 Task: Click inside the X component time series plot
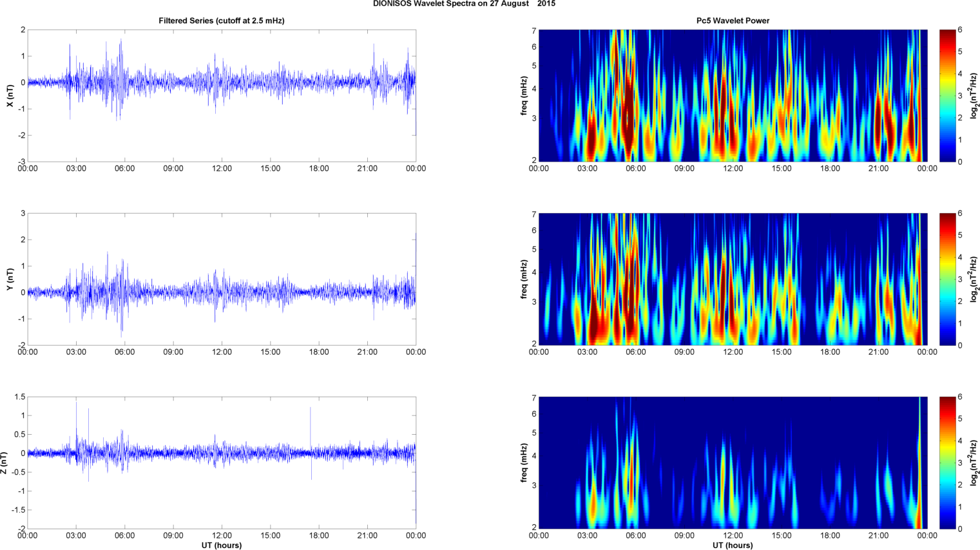tap(222, 95)
